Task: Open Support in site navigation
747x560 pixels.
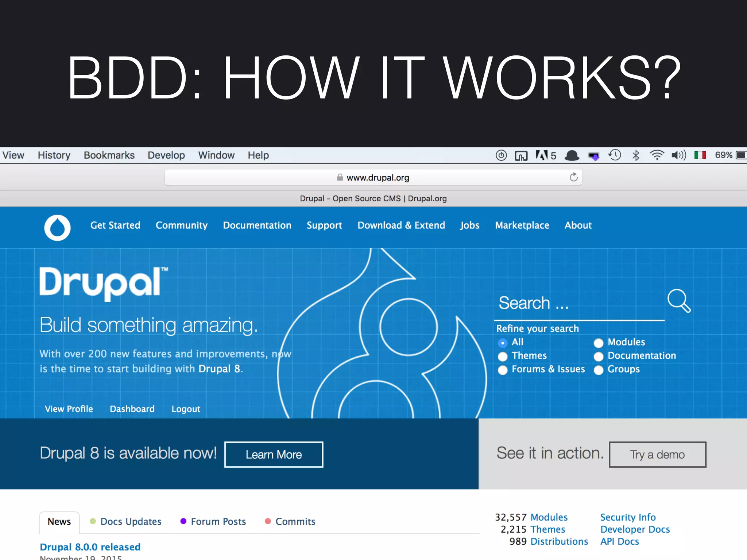Action: pyautogui.click(x=324, y=225)
